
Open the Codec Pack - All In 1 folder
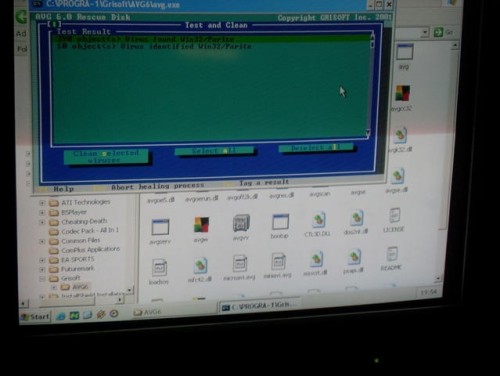tap(90, 231)
